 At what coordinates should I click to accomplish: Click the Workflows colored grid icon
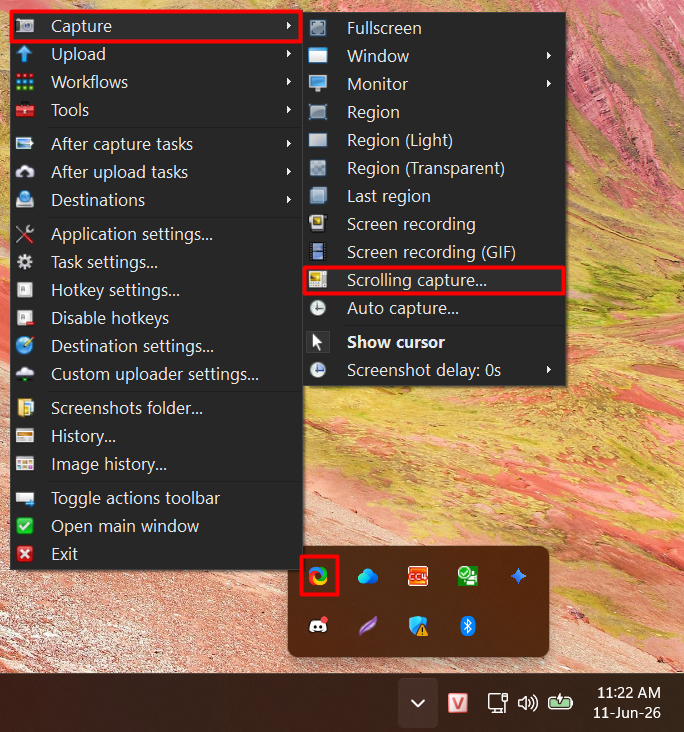(25, 82)
